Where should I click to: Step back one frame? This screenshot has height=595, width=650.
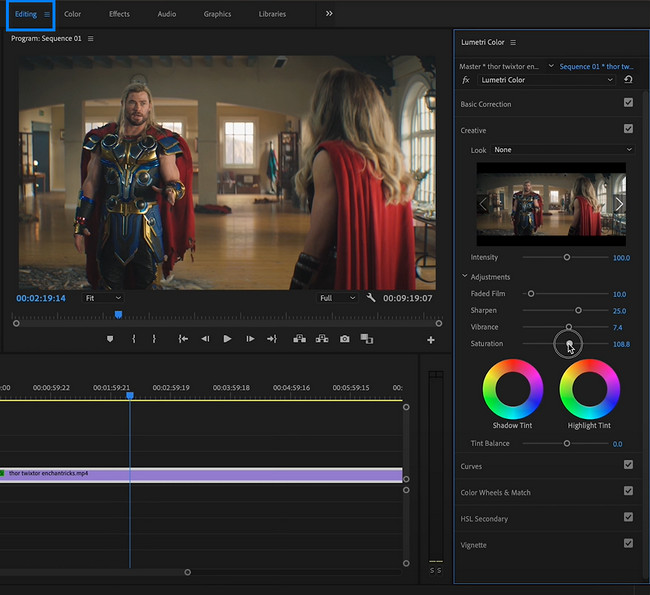205,339
